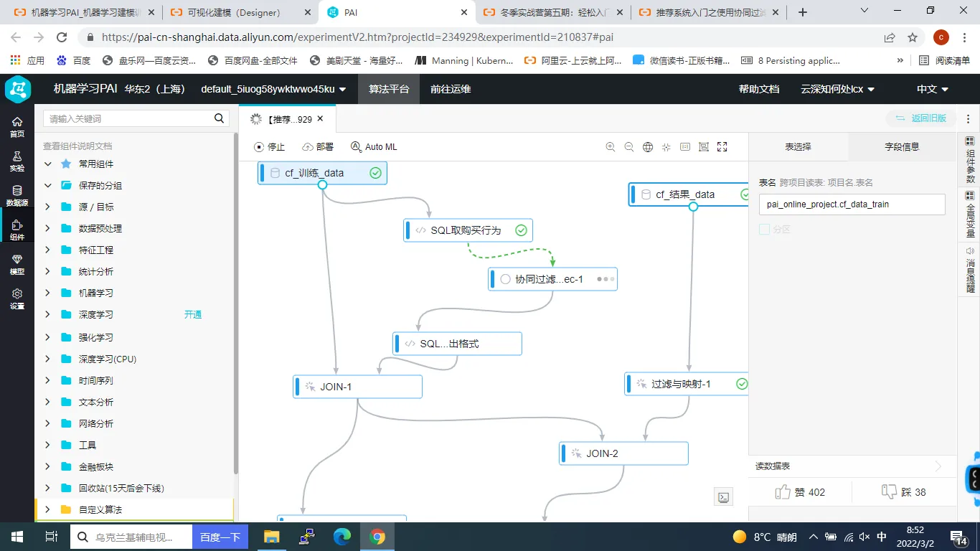
Task: Open File Explorer from the taskbar
Action: tap(271, 537)
